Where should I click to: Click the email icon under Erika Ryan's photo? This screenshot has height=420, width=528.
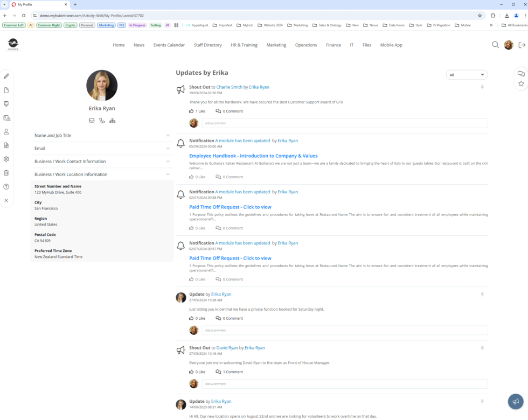(92, 120)
